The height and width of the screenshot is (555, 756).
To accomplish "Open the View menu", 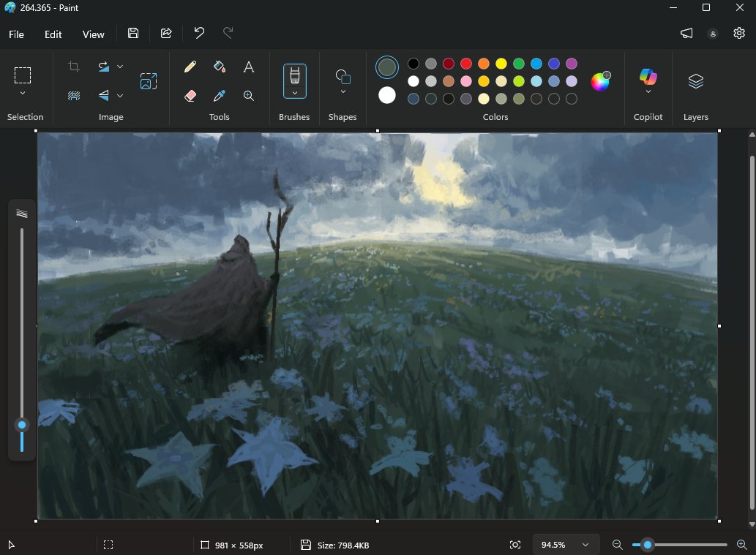I will click(93, 34).
